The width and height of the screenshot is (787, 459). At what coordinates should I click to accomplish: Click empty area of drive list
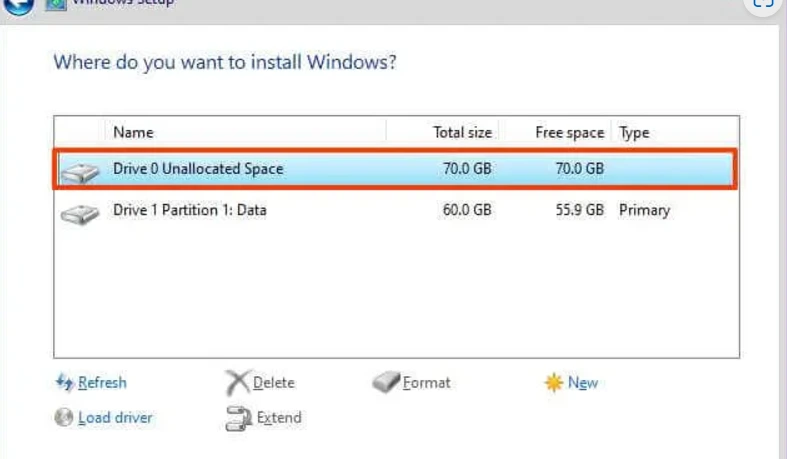397,291
